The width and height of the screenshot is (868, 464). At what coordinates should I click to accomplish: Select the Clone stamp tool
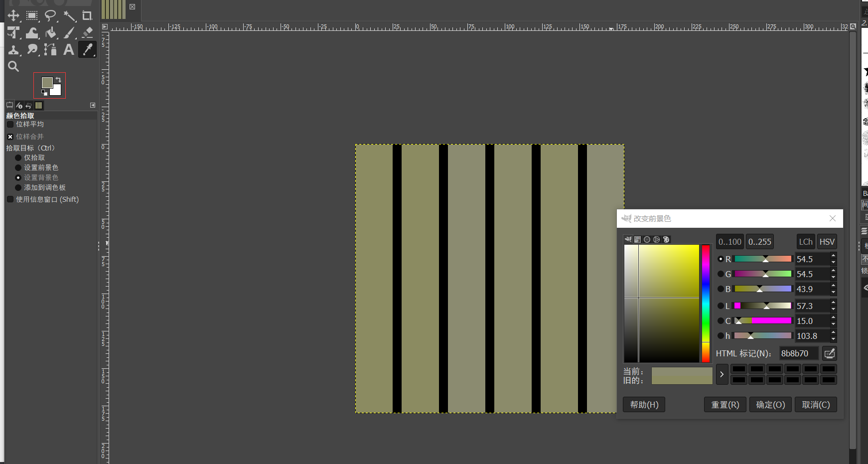[13, 49]
